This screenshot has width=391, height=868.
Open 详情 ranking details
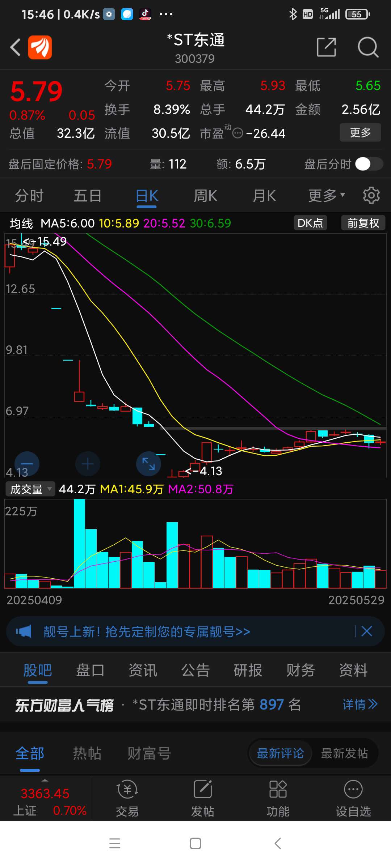(360, 704)
